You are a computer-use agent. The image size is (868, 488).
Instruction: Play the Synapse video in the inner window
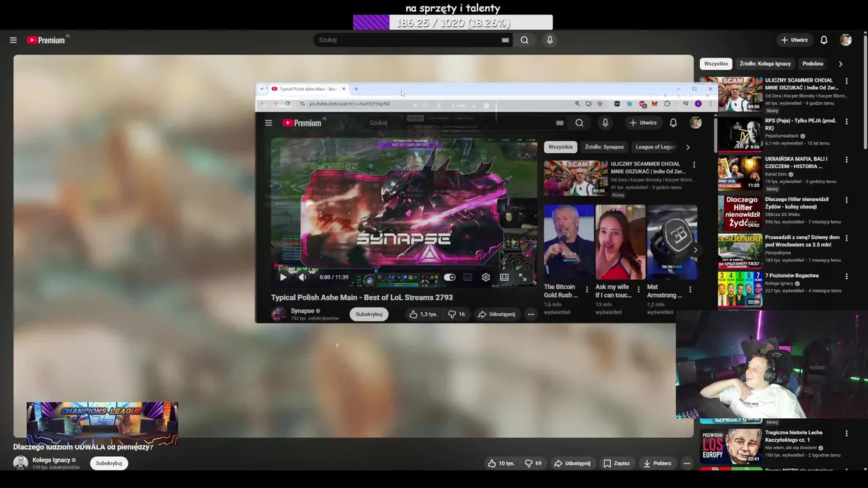coord(283,277)
